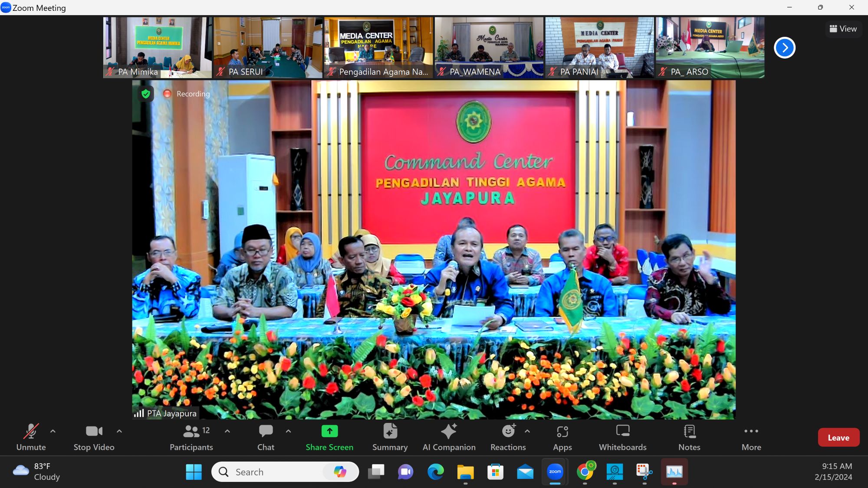Select PA SERUI video thumbnail
Viewport: 868px width, 488px height.
coord(268,48)
